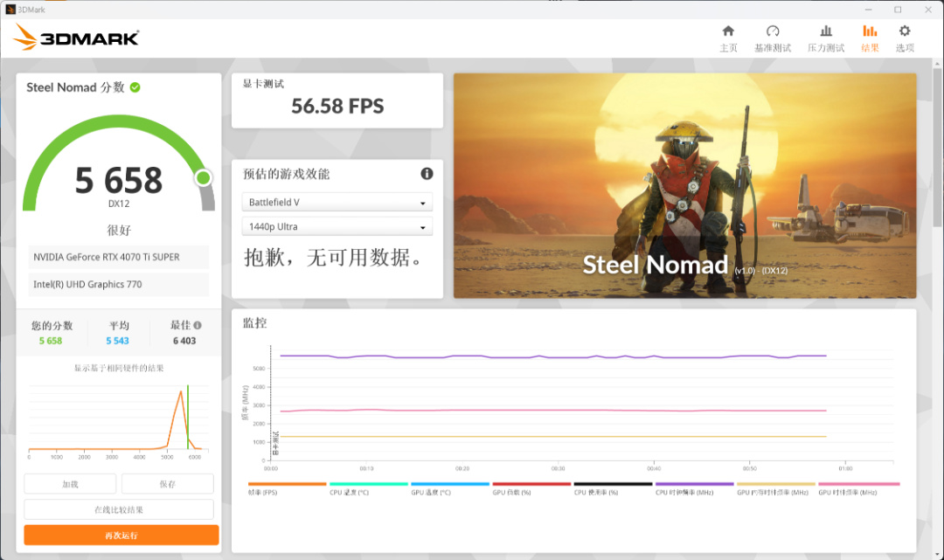Viewport: 944px width, 560px height.
Task: Open the Options (选项) gear icon
Action: (905, 31)
